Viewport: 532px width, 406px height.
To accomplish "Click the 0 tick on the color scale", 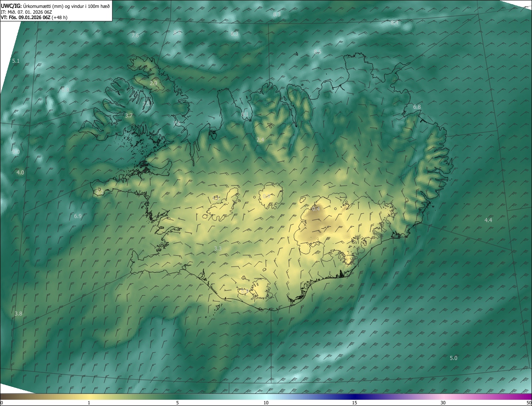I will 2,403.
